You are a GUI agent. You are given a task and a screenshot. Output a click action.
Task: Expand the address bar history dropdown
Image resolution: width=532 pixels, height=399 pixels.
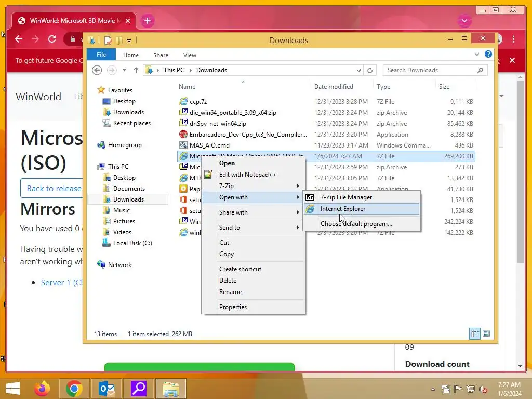point(358,70)
